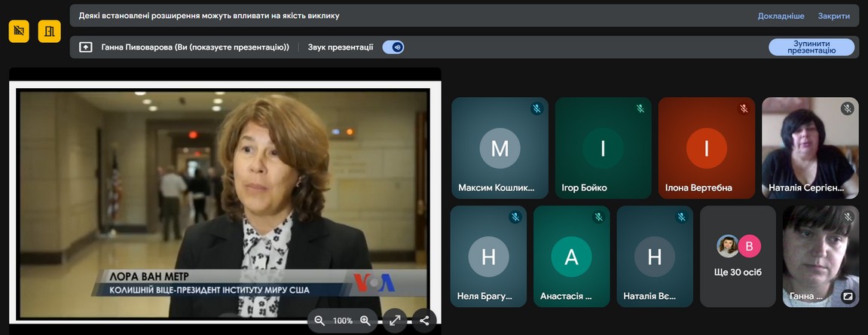Viewport: 868px width, 335px height.
Task: Click the picture-in-picture icon on Ганна tile
Action: click(848, 297)
